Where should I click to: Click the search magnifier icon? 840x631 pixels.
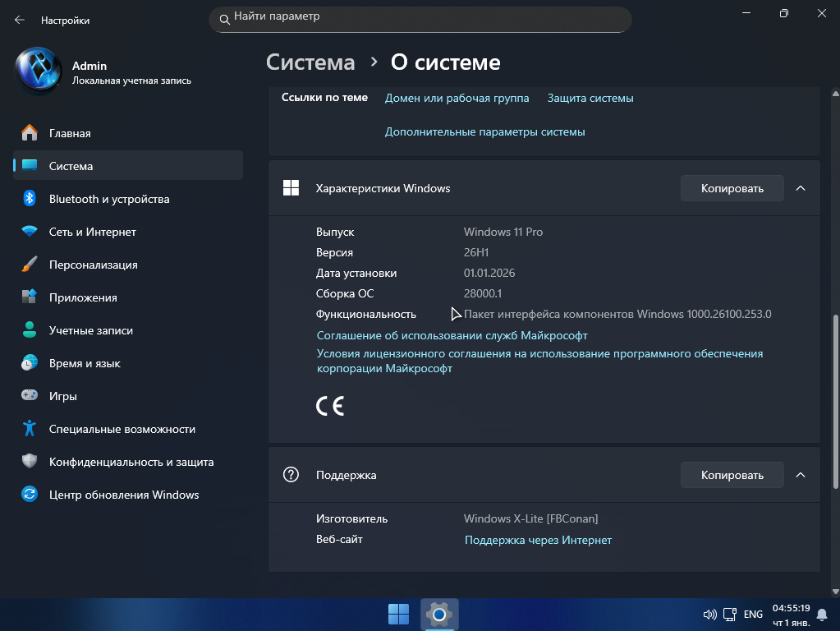(x=224, y=19)
